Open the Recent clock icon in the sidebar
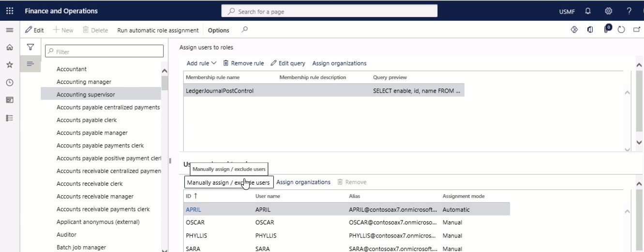The height and width of the screenshot is (252, 644). [x=9, y=82]
